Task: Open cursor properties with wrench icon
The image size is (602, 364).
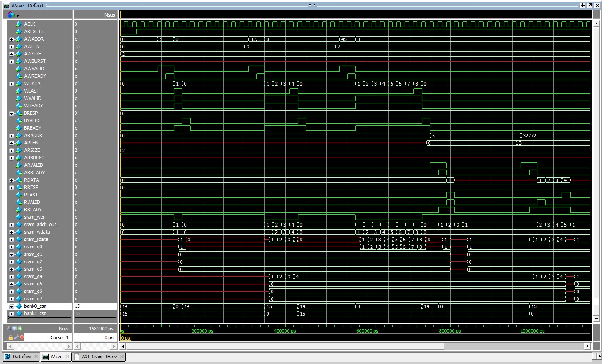Action: (x=16, y=337)
